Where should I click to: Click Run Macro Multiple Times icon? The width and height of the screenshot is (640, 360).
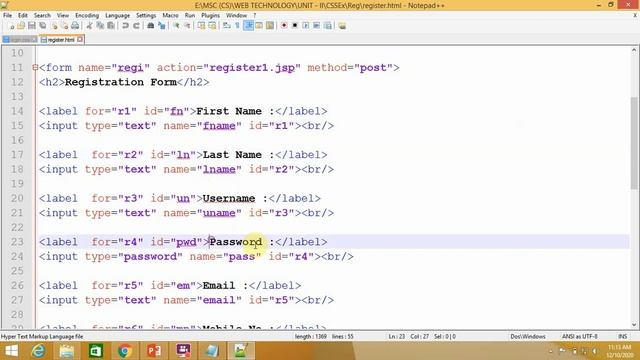tap(316, 26)
